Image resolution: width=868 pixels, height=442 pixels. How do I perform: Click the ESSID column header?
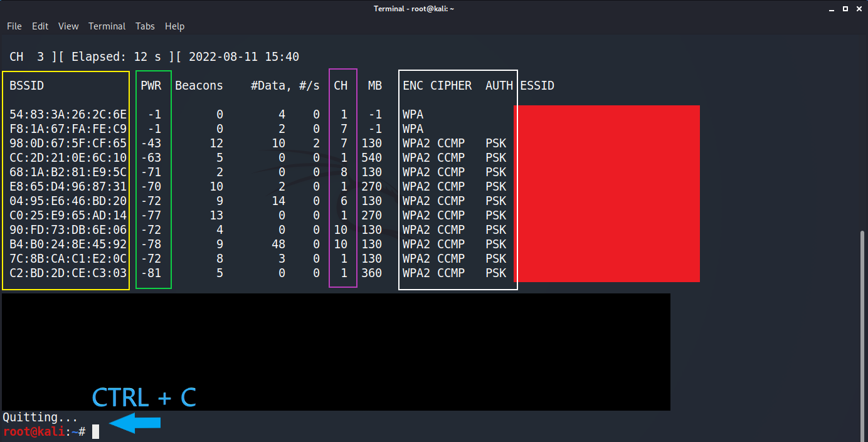pyautogui.click(x=537, y=86)
